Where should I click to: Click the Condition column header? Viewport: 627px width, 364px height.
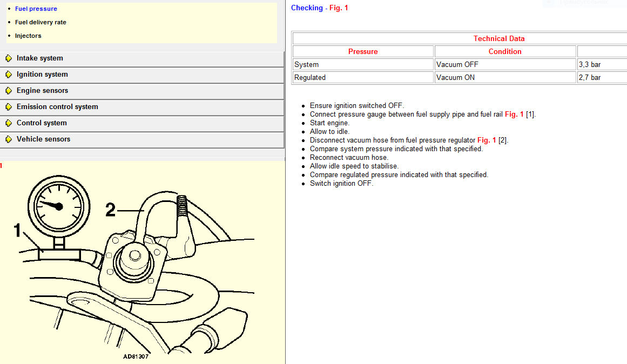(505, 51)
